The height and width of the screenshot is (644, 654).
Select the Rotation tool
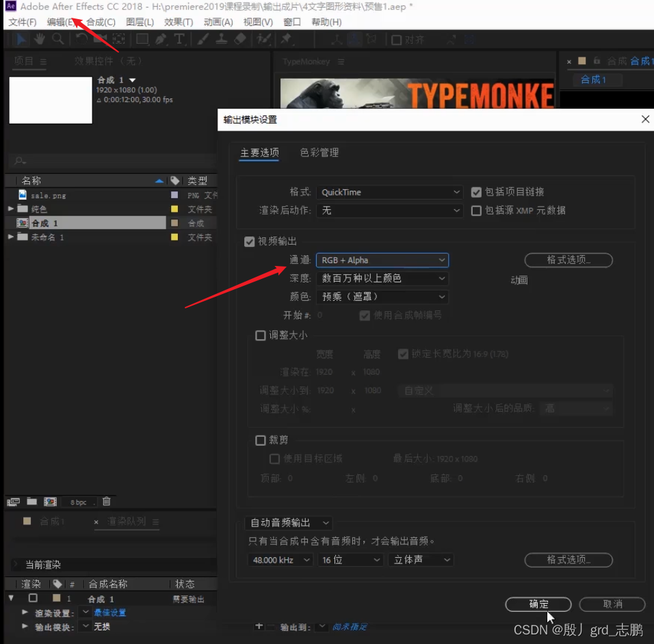[82, 40]
